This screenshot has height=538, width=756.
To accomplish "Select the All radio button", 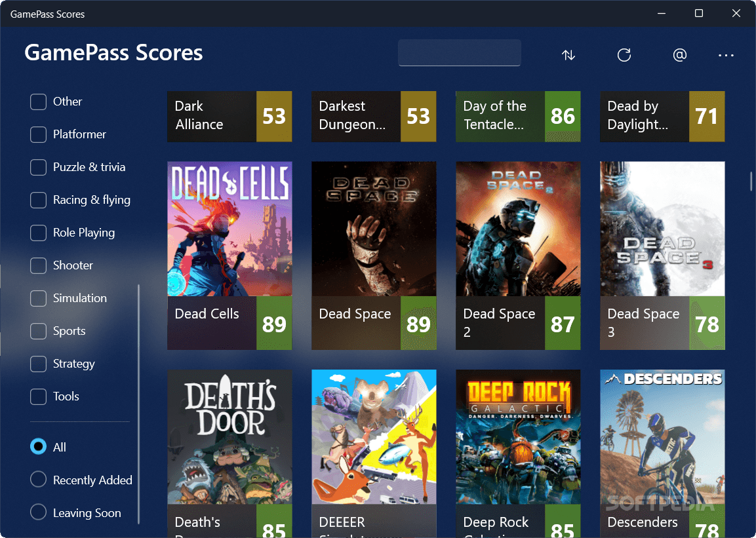I will coord(38,446).
